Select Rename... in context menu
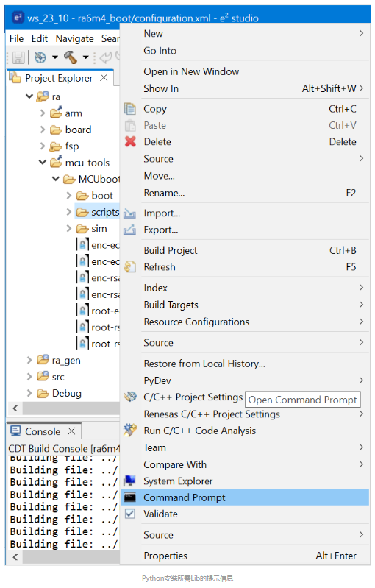Viewport: 375px width, 588px height. point(245,193)
